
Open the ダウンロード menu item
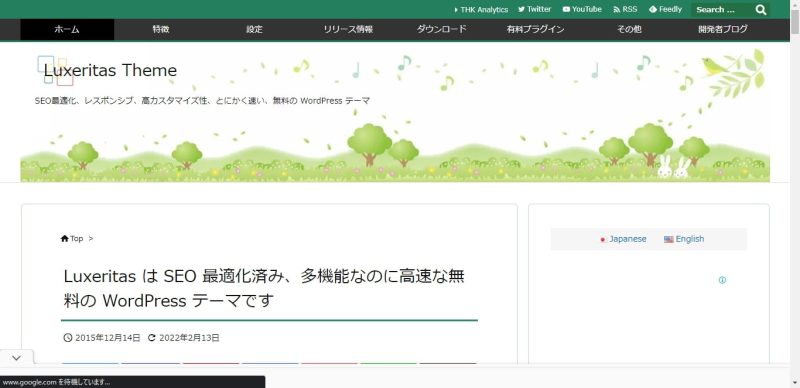pyautogui.click(x=442, y=30)
